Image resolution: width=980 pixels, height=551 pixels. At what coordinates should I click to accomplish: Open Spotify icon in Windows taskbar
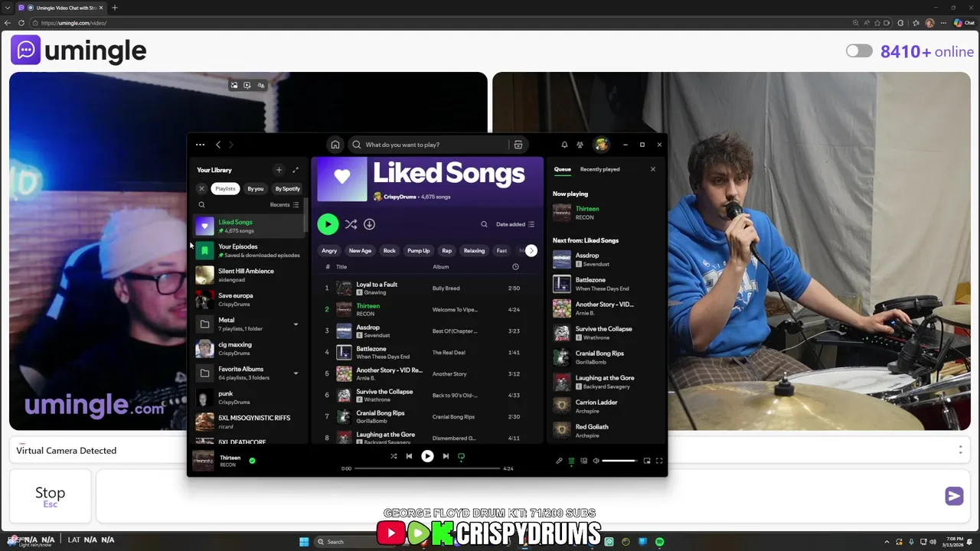coord(659,542)
